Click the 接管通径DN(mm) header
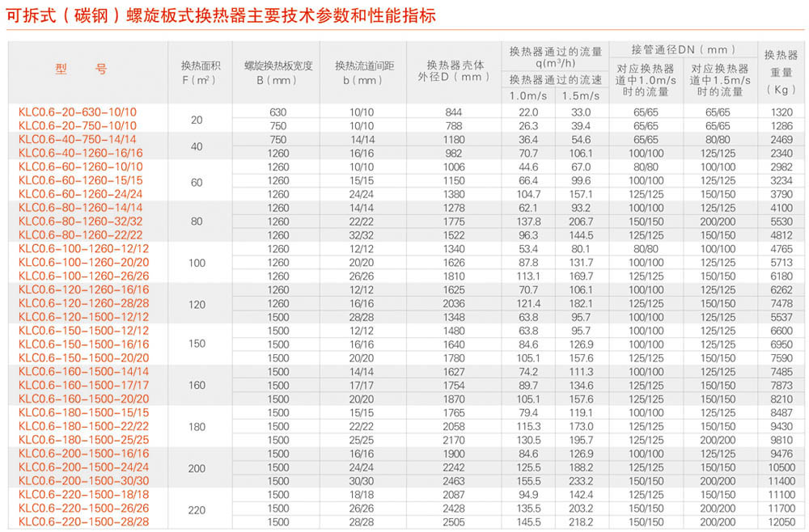The width and height of the screenshot is (809, 532). (683, 49)
